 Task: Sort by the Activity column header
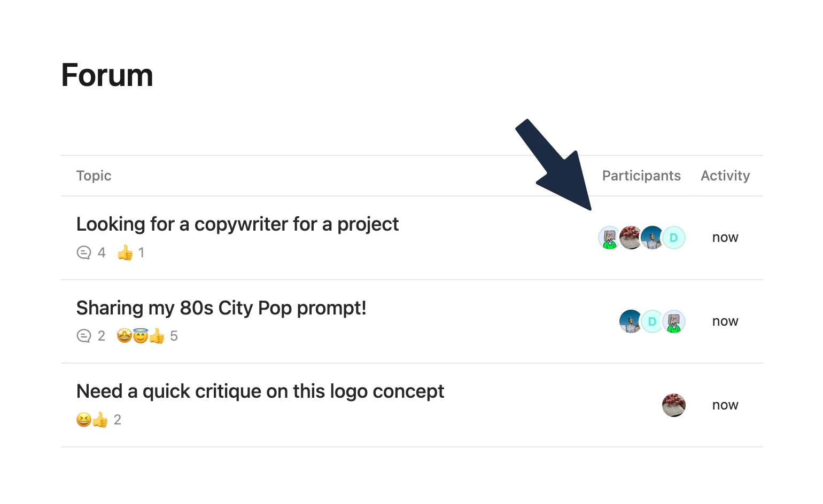click(725, 176)
